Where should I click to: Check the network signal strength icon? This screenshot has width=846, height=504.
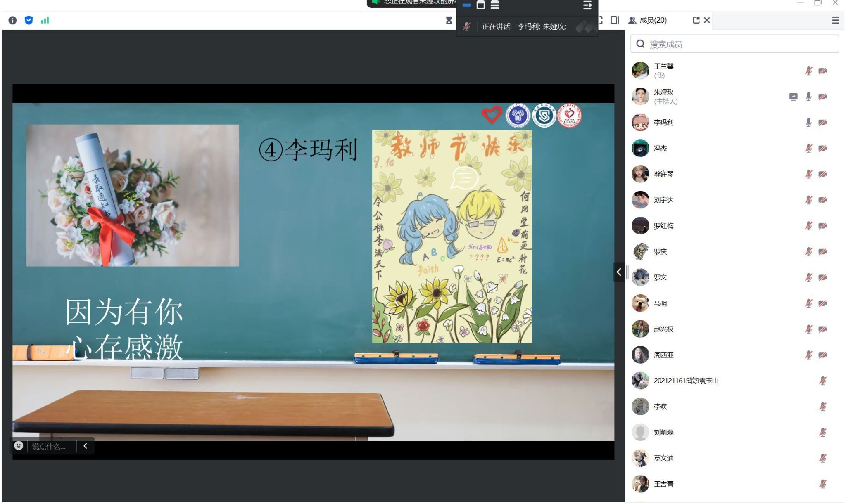tap(45, 20)
